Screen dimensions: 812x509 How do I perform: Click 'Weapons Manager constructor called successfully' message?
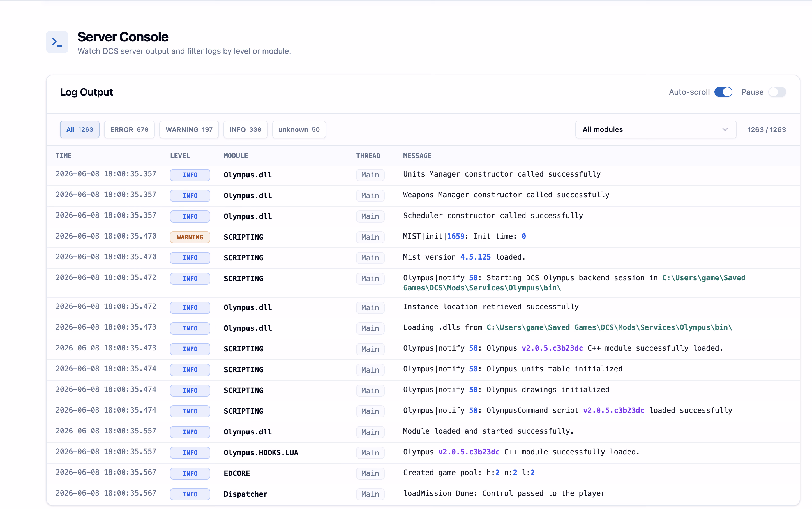click(x=506, y=195)
